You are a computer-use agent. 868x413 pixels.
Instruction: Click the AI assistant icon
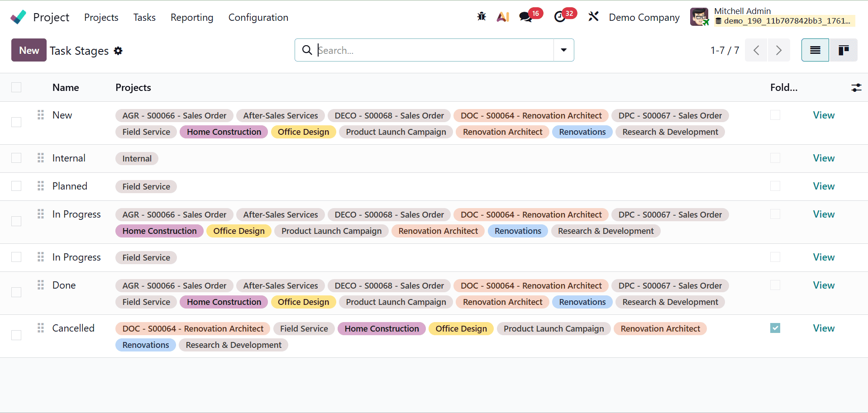503,16
